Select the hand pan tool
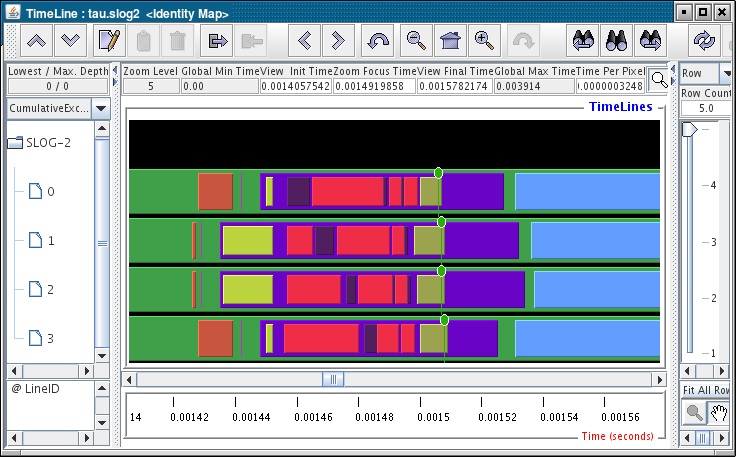Viewport: 736px width, 457px height. click(x=719, y=413)
